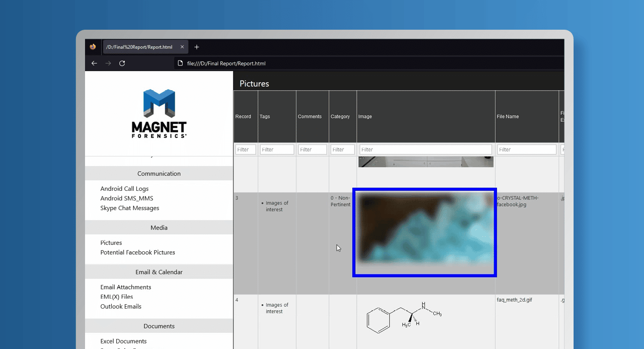
Task: Select the Report.html browser tab
Action: coord(139,47)
